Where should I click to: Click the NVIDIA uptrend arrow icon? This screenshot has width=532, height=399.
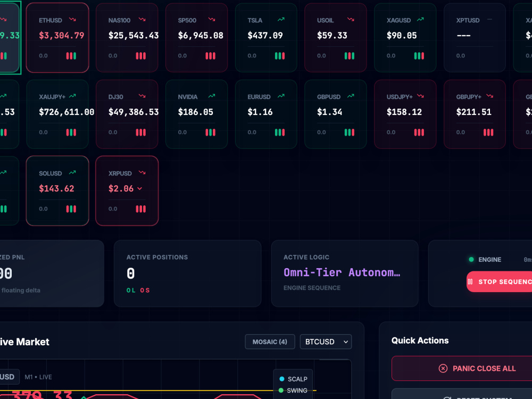click(x=212, y=96)
